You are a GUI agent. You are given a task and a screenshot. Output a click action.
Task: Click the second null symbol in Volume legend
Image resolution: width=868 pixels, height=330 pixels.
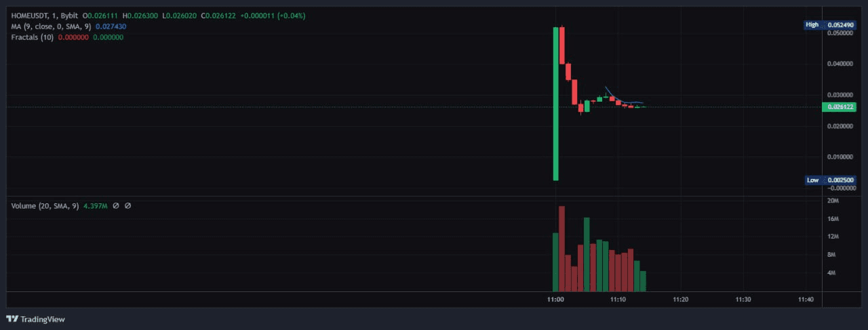(127, 205)
